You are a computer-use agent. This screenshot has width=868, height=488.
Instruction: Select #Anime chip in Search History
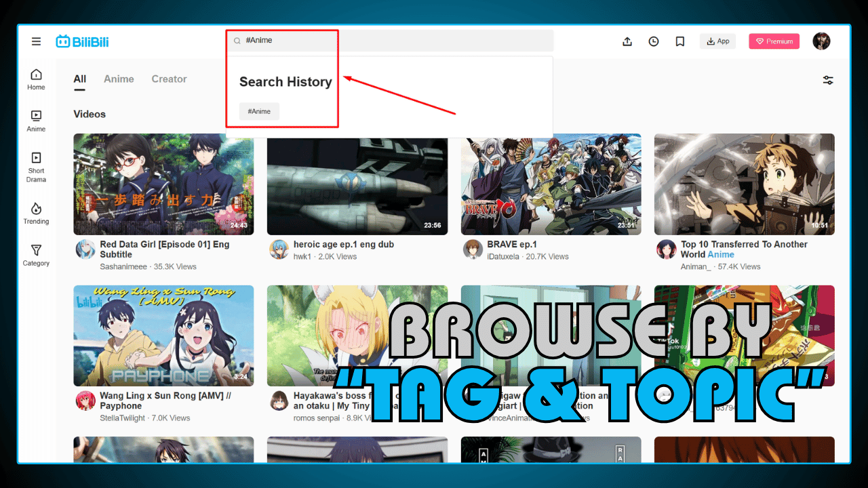point(259,111)
